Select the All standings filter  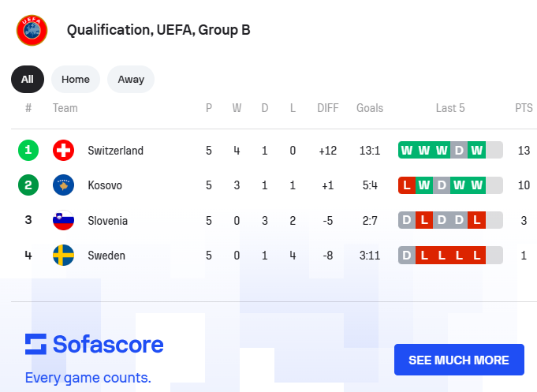pos(28,79)
